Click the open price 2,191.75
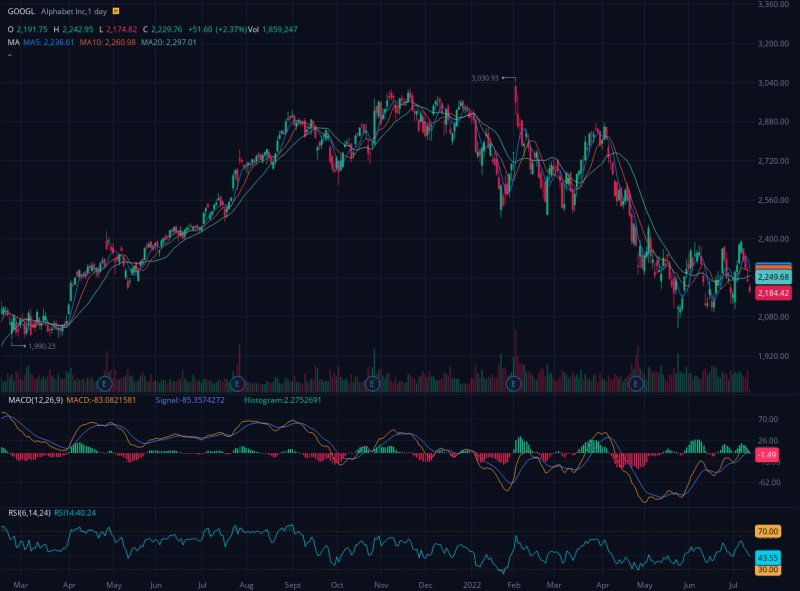This screenshot has width=800, height=591. pyautogui.click(x=32, y=30)
